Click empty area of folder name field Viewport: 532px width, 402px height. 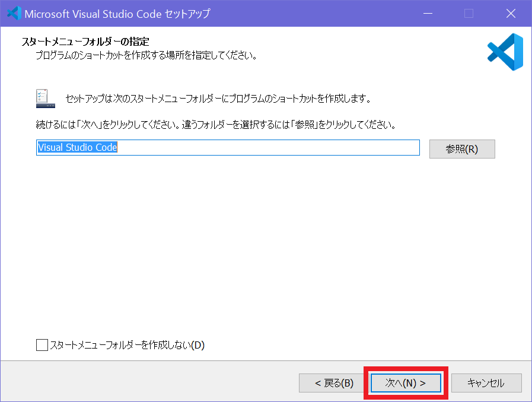(267, 148)
